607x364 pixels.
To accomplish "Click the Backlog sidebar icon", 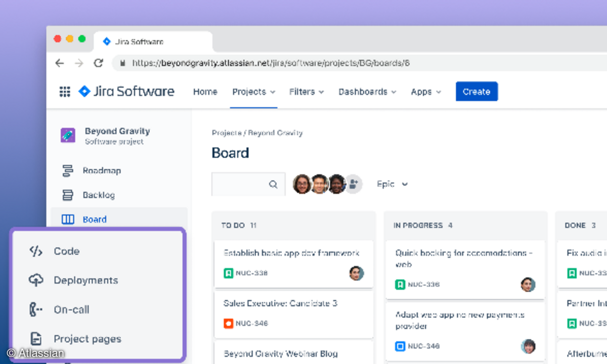I will (x=67, y=195).
